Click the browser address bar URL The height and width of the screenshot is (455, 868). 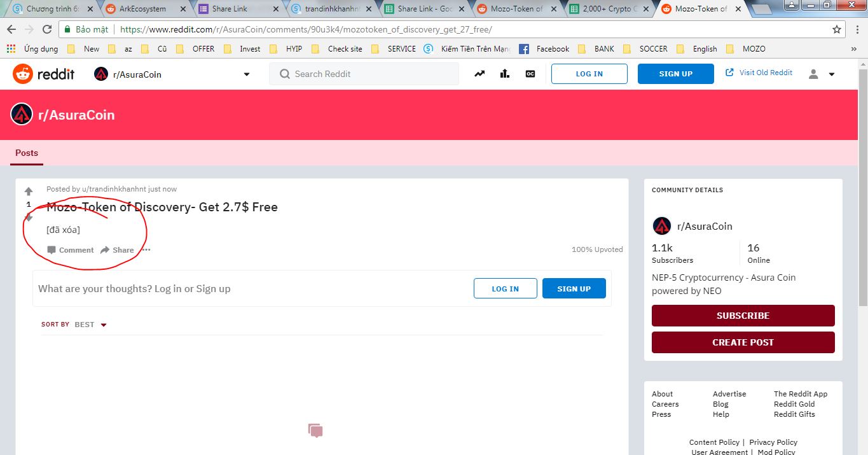306,29
